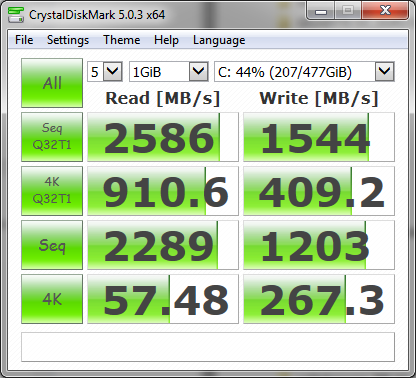This screenshot has height=378, width=416.
Task: Expand the C: drive selection dropdown
Action: coord(385,71)
